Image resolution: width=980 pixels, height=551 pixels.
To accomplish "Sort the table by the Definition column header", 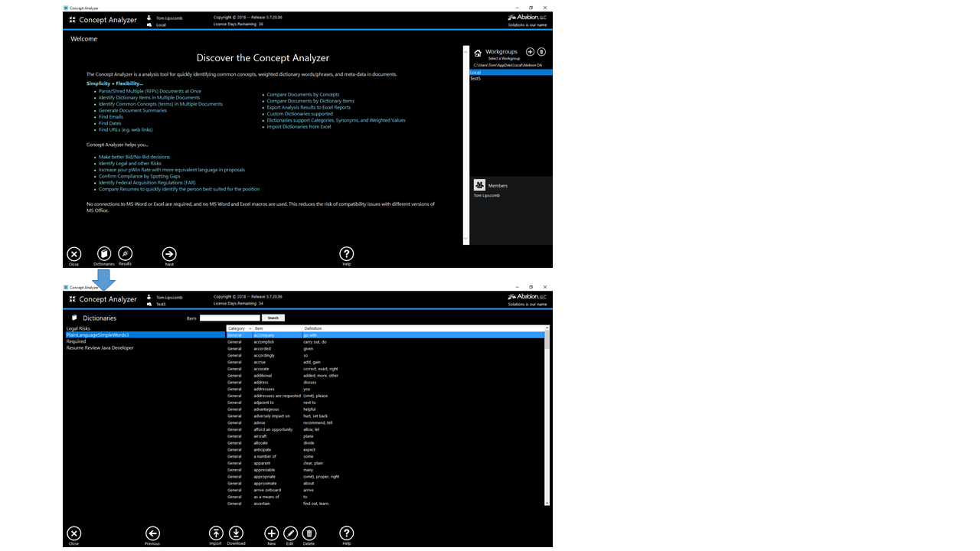I will click(x=423, y=328).
